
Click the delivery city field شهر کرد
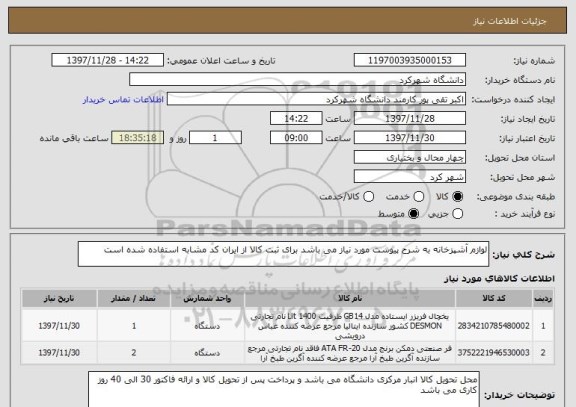410,177
